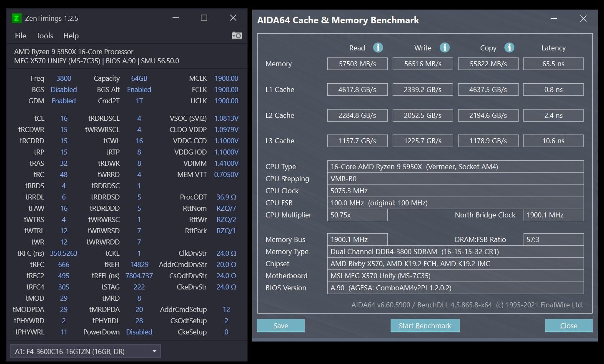
Task: Click the CPU Clock field 5075.3 MHz
Action: (455, 191)
